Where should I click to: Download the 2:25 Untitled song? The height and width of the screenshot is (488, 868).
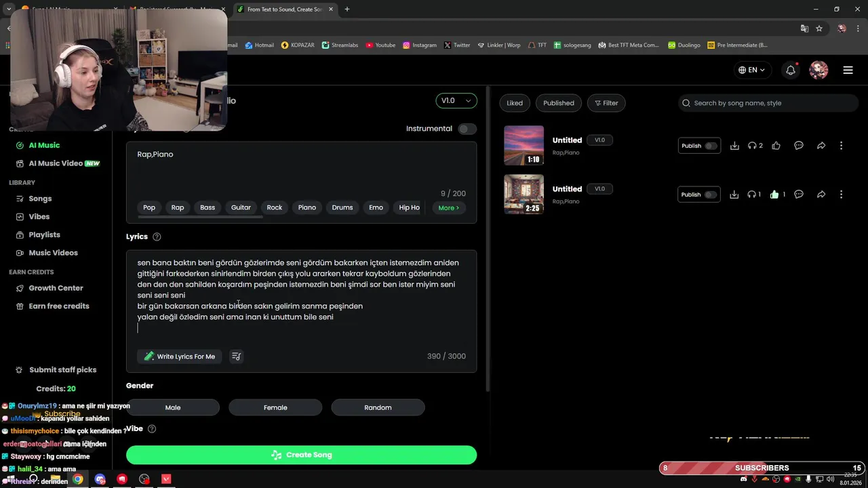(734, 195)
